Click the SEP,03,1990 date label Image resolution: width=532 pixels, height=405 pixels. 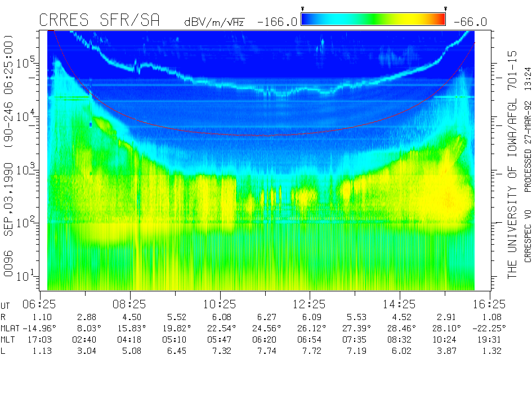[x=8, y=199]
